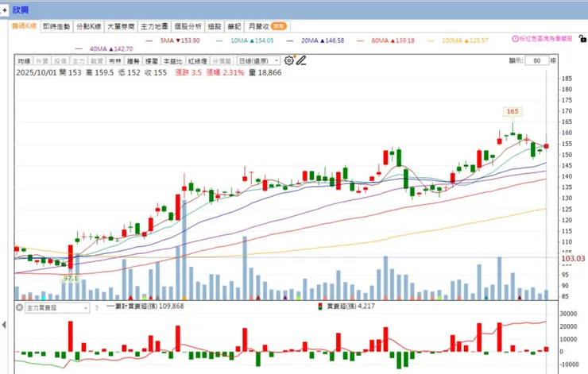Toggle the 主力 overlay button
Screen dimensions: 588x374
79,60
